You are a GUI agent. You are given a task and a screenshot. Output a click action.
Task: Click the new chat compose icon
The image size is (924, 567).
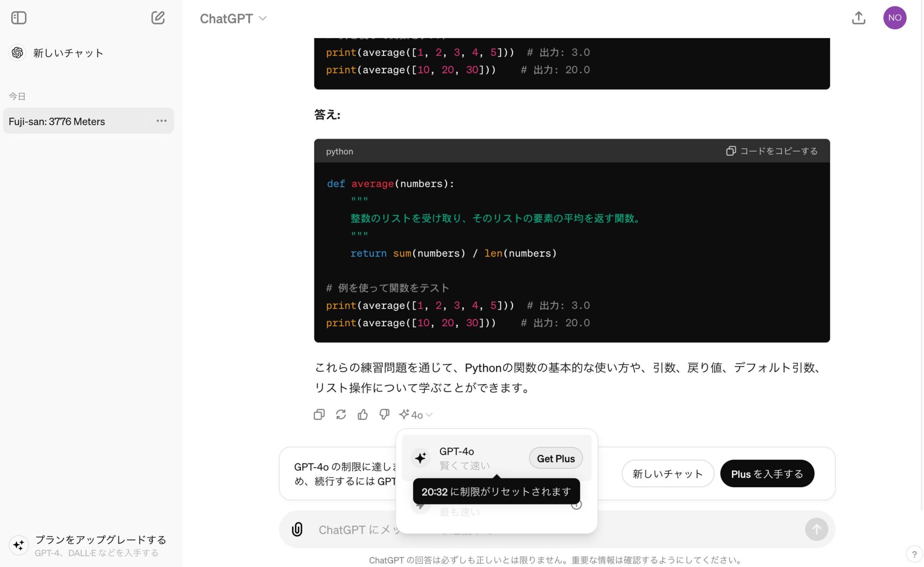[158, 18]
